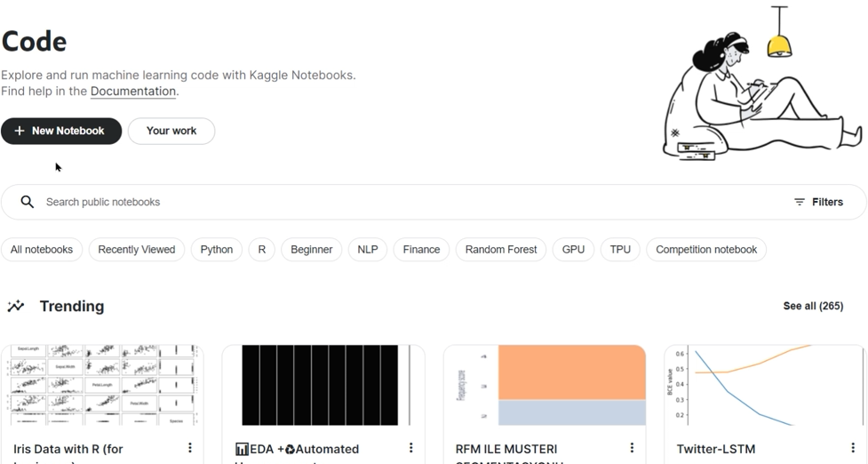Click See all (265) trending link
This screenshot has height=464, width=868.
(x=813, y=306)
